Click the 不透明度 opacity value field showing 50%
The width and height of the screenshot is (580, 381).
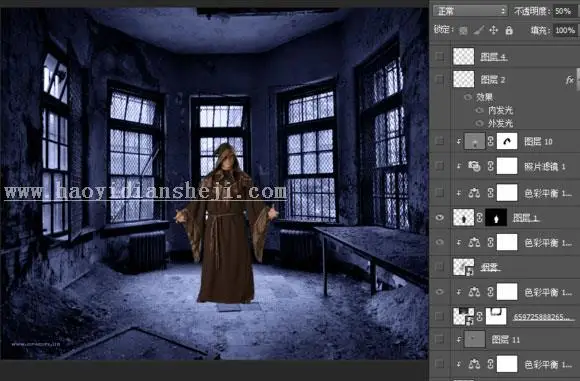point(564,11)
